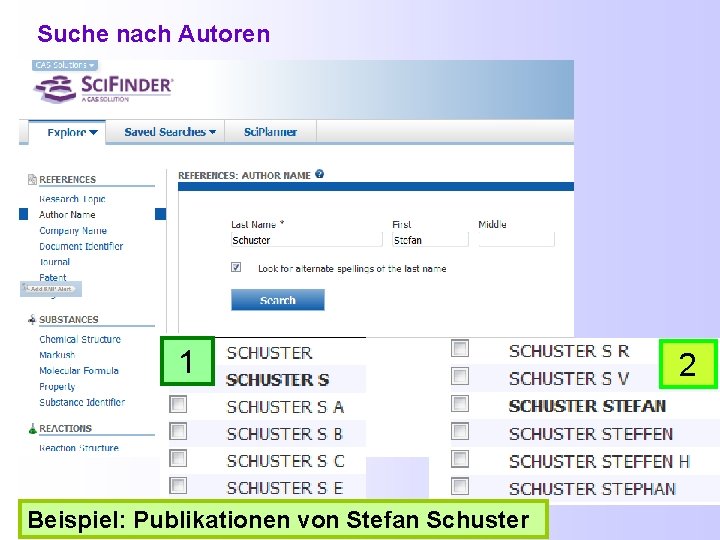
Task: Choose Document Identifier search
Action: coord(81,246)
